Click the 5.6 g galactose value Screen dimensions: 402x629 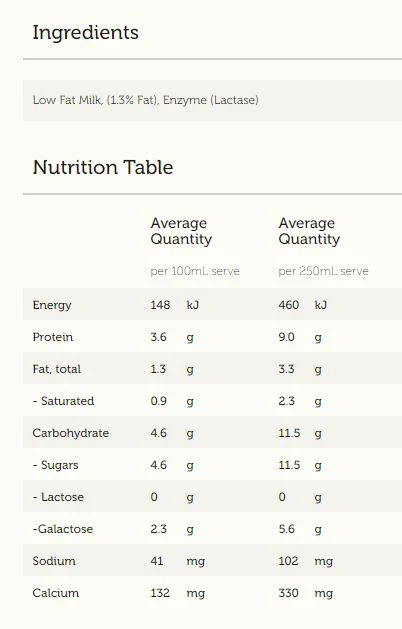click(x=300, y=530)
